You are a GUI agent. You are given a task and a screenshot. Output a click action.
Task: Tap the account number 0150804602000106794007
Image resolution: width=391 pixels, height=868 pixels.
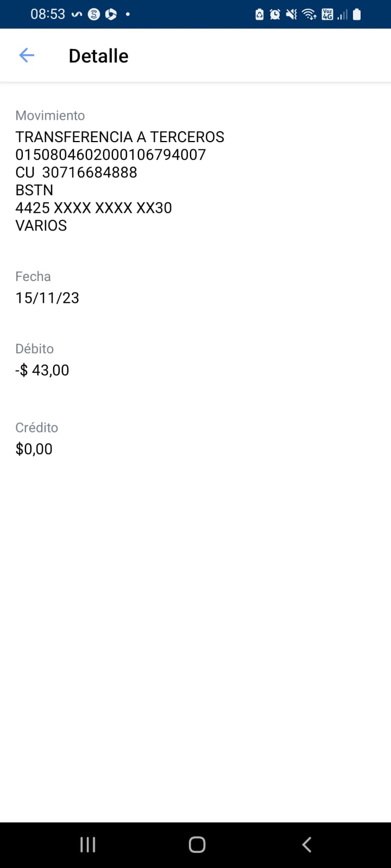coord(110,155)
